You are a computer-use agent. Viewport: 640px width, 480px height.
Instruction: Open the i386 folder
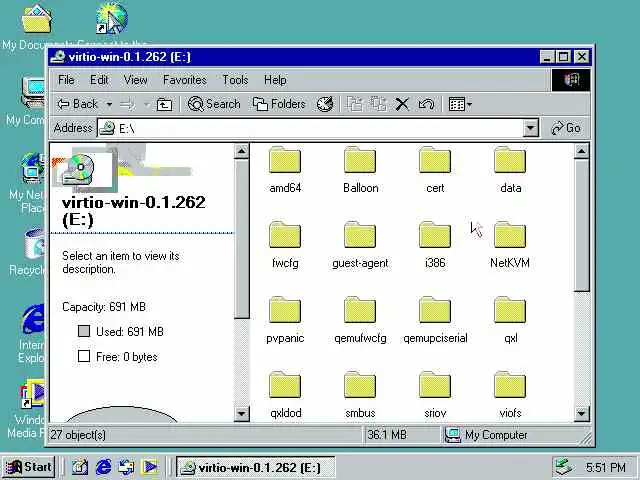[x=435, y=244]
